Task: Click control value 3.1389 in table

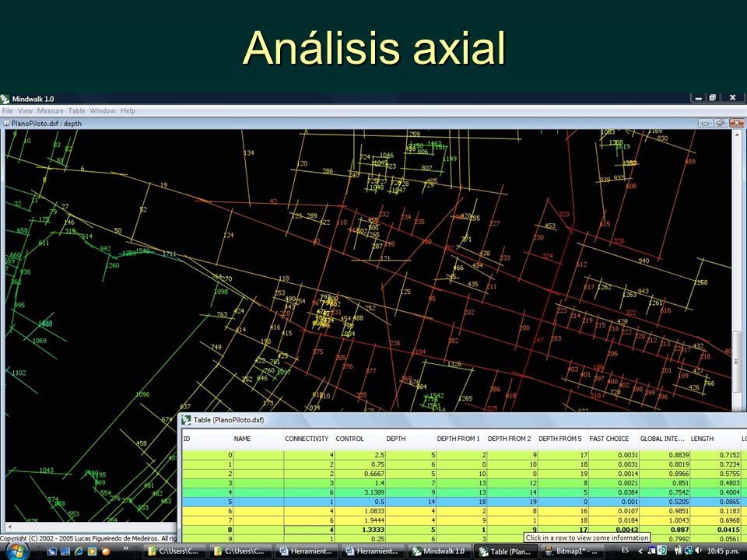Action: pos(374,492)
